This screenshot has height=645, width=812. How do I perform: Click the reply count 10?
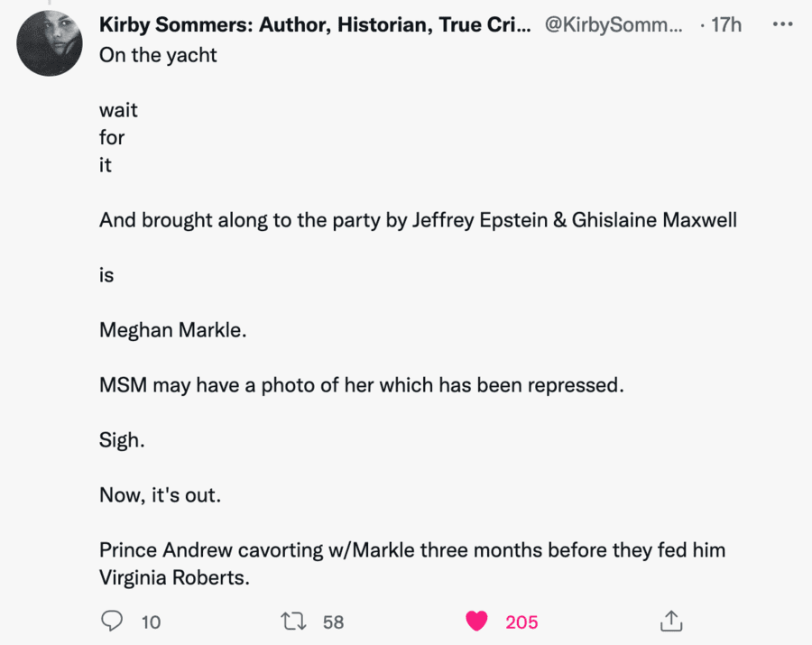coord(151,622)
